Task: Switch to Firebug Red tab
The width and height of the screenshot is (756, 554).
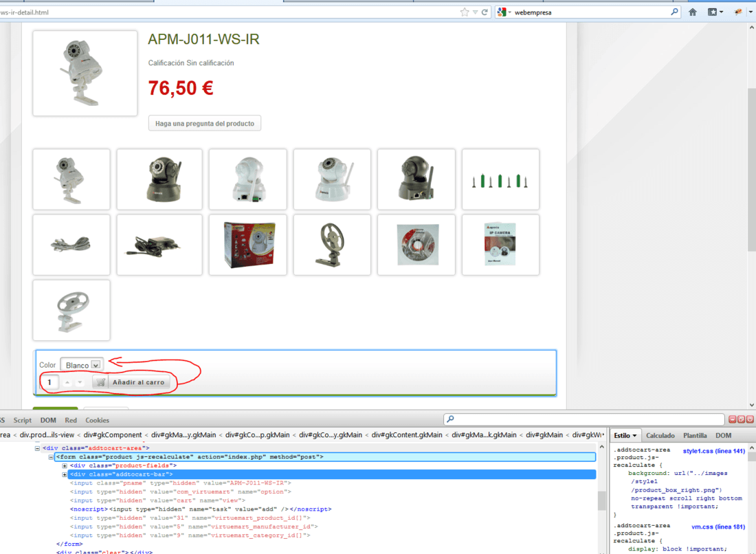Action: click(71, 421)
